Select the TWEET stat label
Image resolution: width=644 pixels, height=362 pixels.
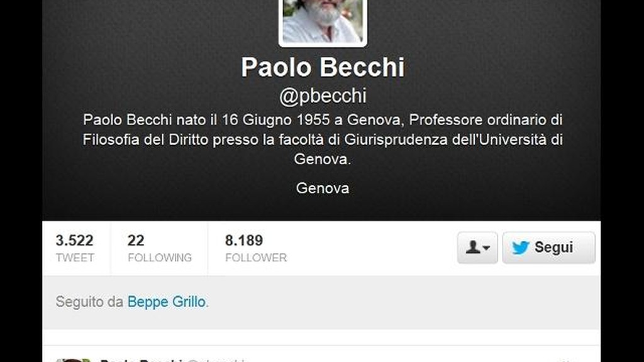click(x=75, y=258)
